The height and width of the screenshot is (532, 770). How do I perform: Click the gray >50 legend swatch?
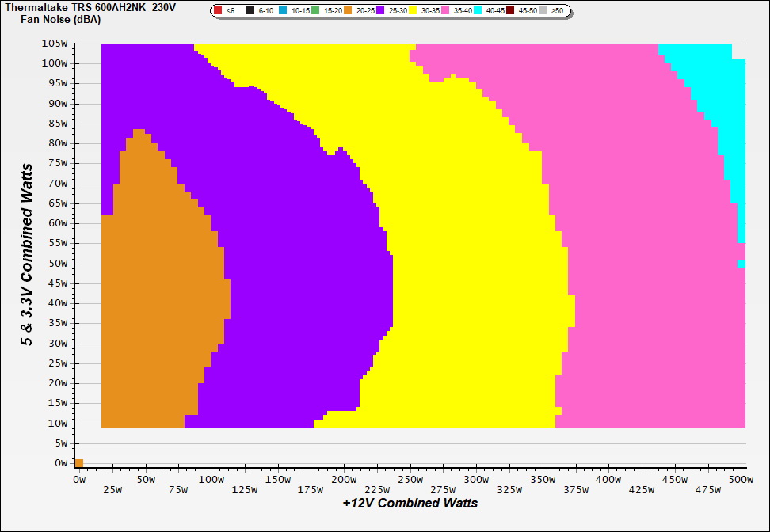(x=543, y=11)
